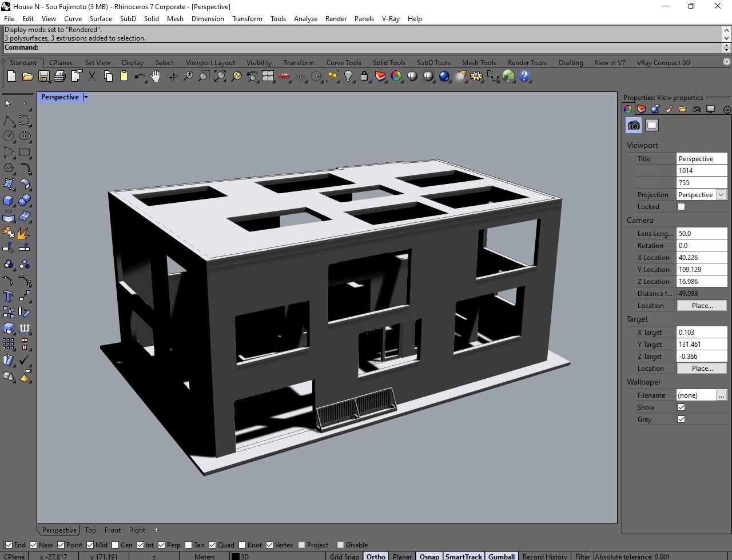Screen dimensions: 732x560
Task: Check the Locked viewport checkbox
Action: click(681, 207)
